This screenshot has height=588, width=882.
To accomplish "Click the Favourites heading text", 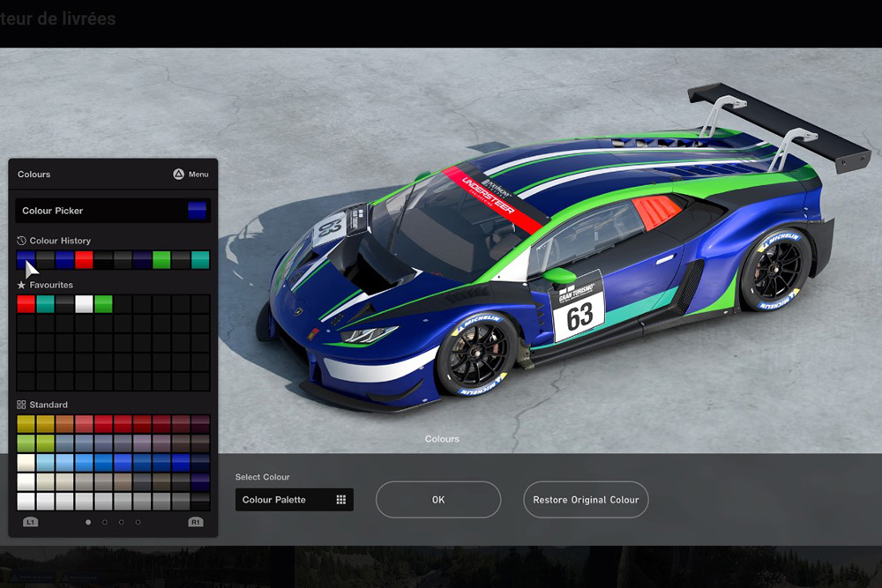I will point(51,285).
